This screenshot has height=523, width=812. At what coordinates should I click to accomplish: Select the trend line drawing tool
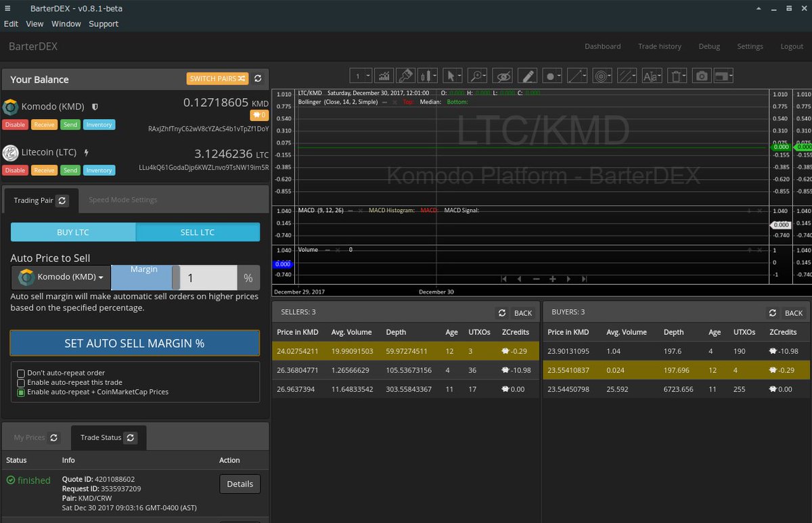[x=577, y=76]
